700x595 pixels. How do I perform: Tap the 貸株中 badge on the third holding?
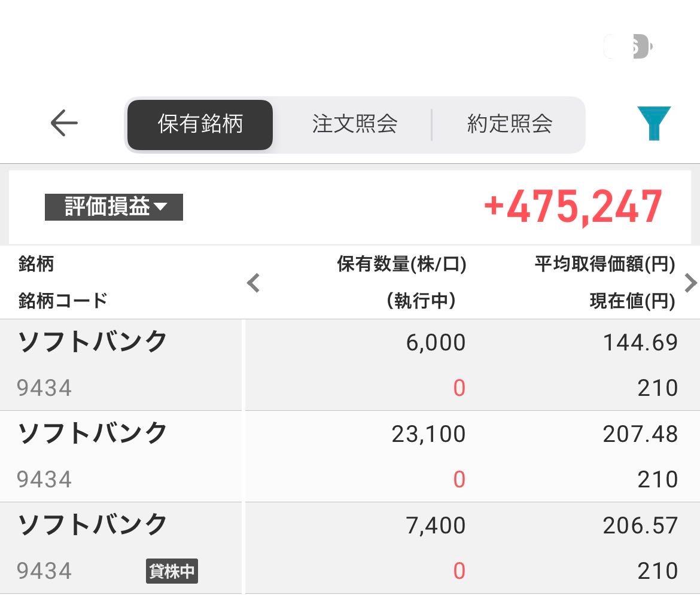click(172, 571)
